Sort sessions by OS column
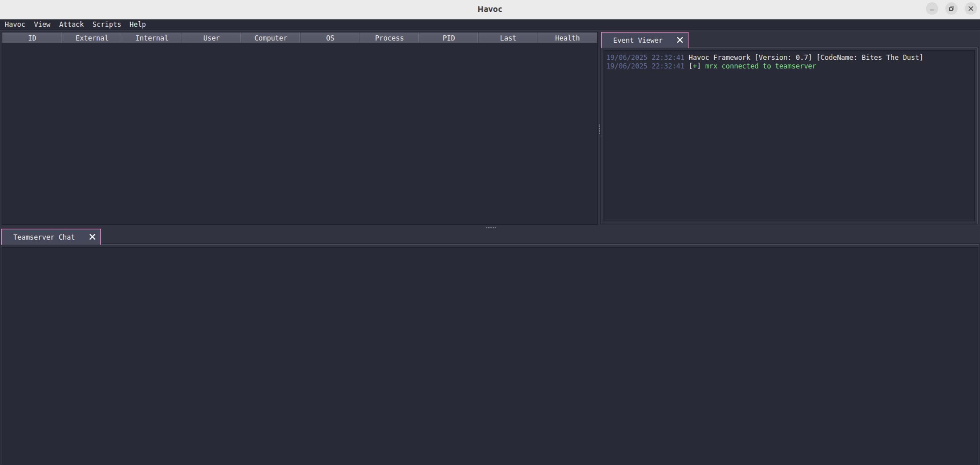This screenshot has height=465, width=980. click(330, 38)
